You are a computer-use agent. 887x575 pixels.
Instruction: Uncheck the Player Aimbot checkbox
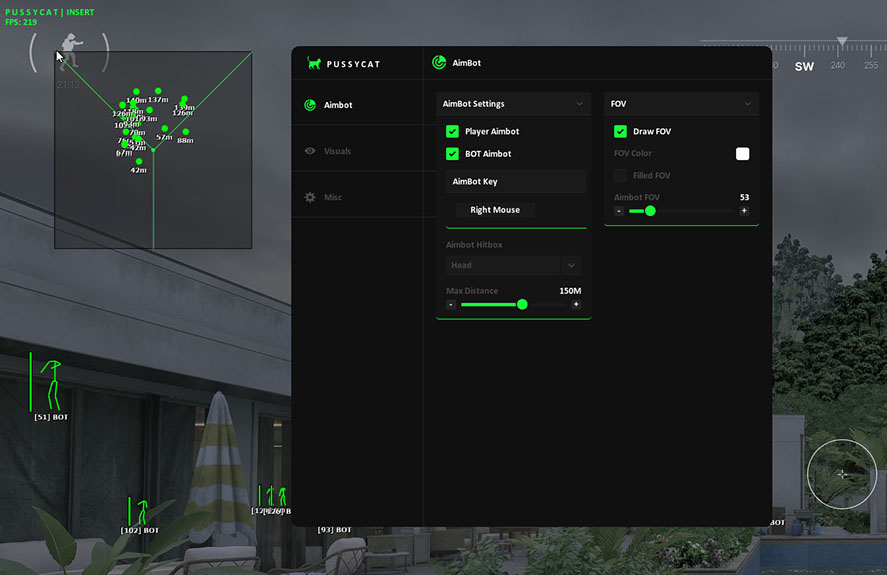(x=452, y=131)
